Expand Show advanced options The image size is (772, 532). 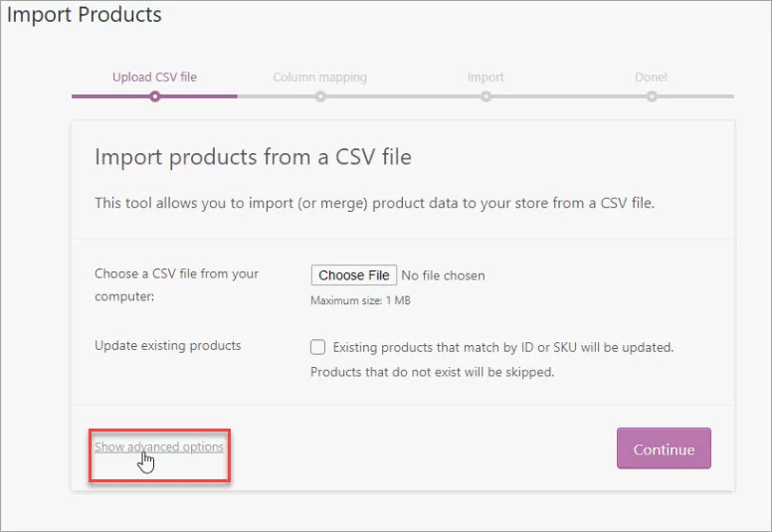(159, 447)
